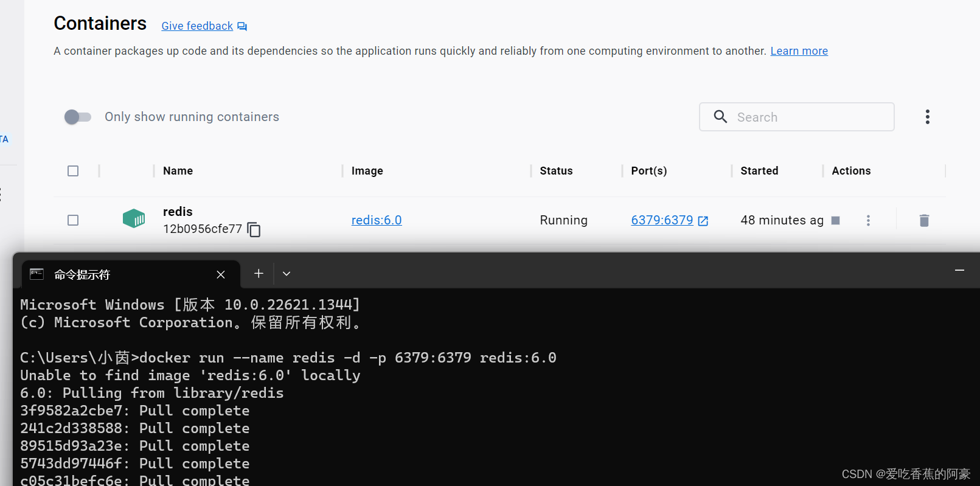Stop the redis container
The image size is (980, 486).
836,220
